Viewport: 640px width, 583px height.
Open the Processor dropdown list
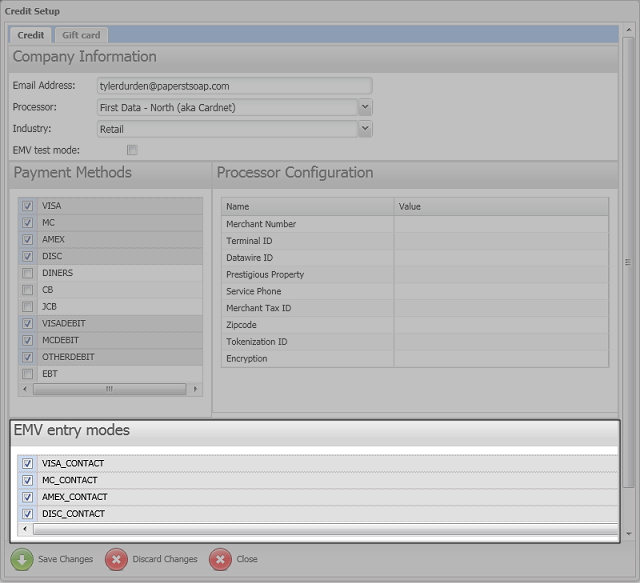coord(365,107)
